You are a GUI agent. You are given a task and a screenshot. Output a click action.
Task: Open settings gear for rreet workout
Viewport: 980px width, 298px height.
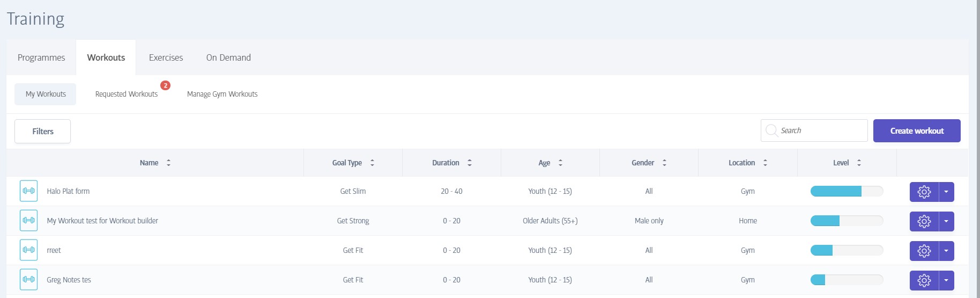pos(924,251)
